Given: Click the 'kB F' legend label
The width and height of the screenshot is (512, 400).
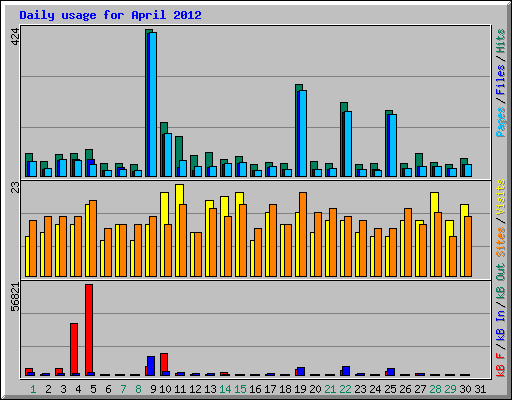Looking at the screenshot, I should [x=500, y=364].
